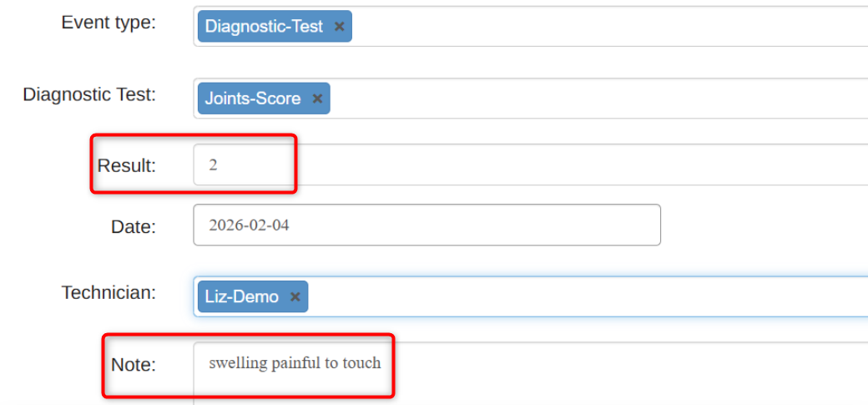Select the Diagnostic-Test tag text
This screenshot has height=405, width=868.
[x=264, y=27]
